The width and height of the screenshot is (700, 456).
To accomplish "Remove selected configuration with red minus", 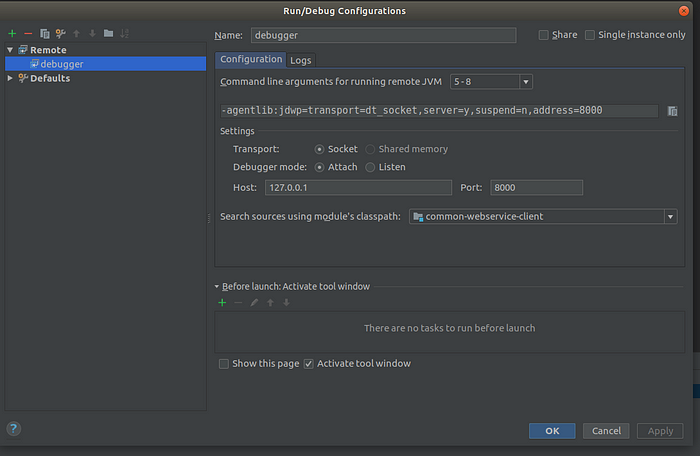I will point(28,33).
